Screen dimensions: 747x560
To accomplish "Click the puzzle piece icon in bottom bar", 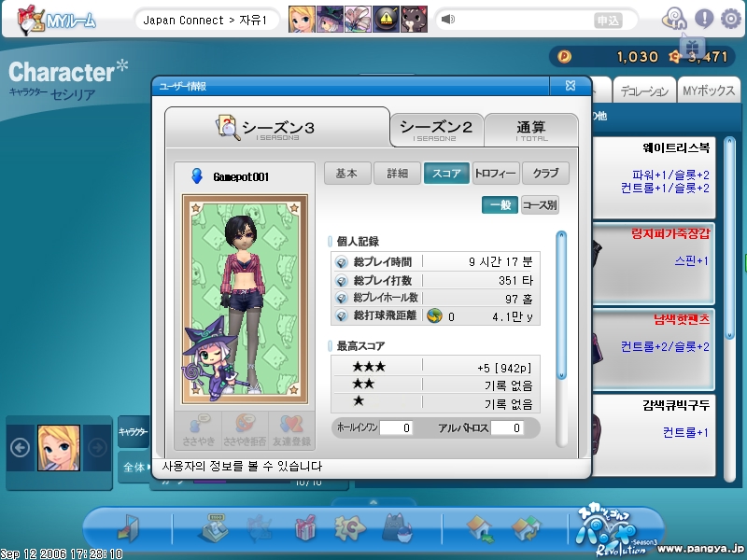I will [x=350, y=528].
